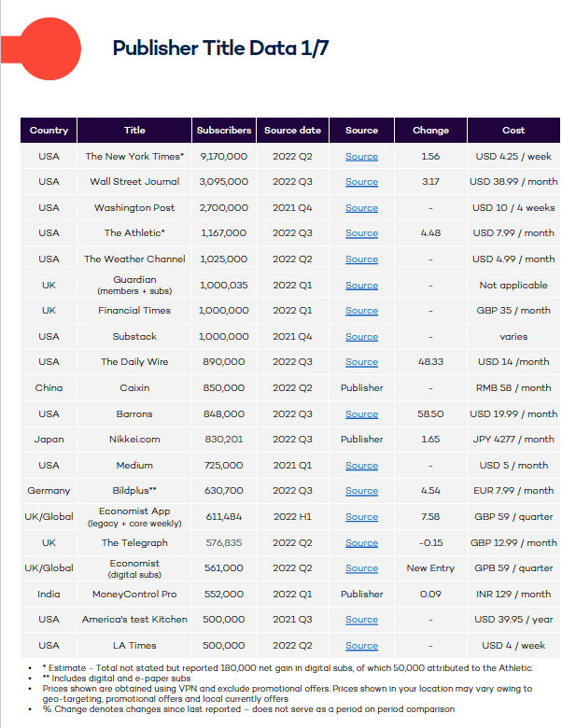Click the Cost column header
The image size is (576, 728).
coord(513,131)
